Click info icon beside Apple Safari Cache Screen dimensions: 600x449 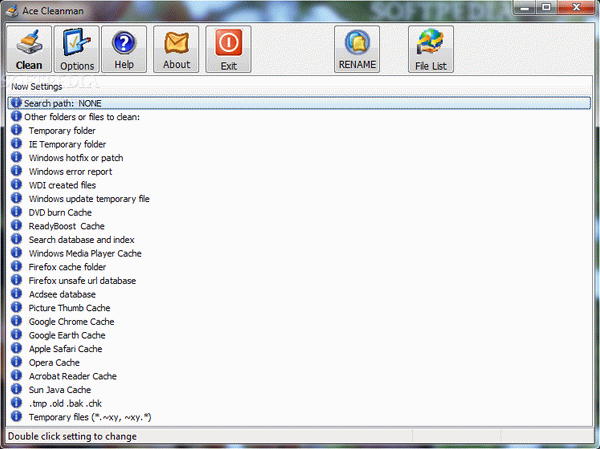16,348
